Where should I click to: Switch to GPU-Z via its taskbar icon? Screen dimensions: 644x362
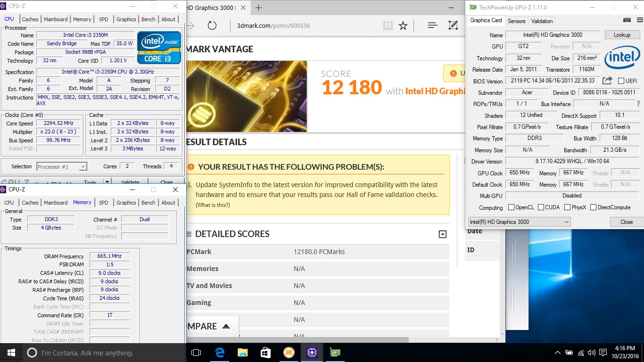(x=335, y=353)
